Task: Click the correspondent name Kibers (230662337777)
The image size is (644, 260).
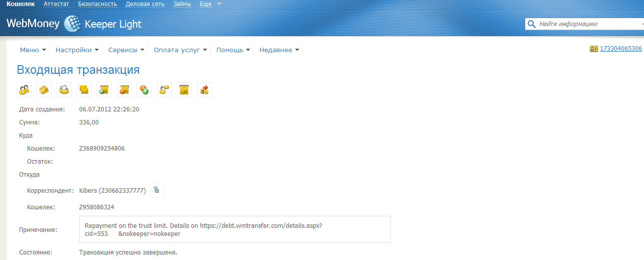Action: [x=113, y=191]
